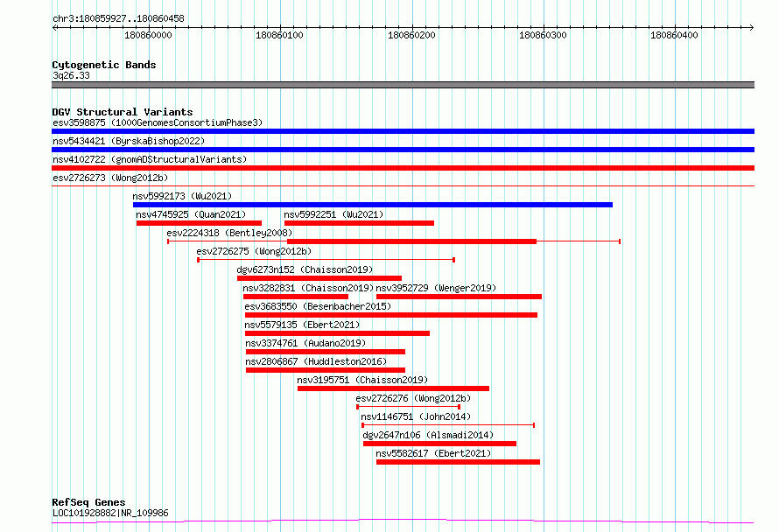779x532 pixels.
Task: Click the nsv4102722 gnomADStructuralVariants red bar
Action: (403, 168)
